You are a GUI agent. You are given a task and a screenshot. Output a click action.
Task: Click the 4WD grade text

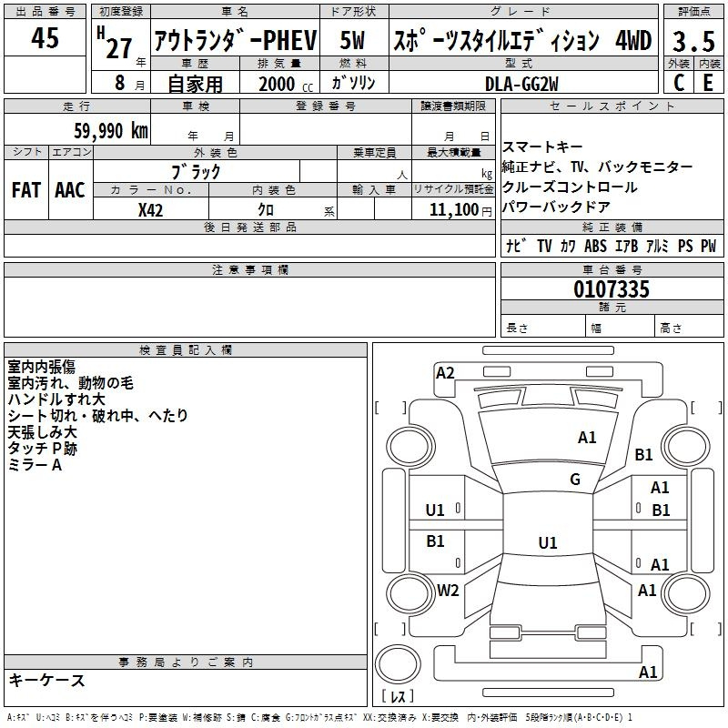tap(633, 40)
